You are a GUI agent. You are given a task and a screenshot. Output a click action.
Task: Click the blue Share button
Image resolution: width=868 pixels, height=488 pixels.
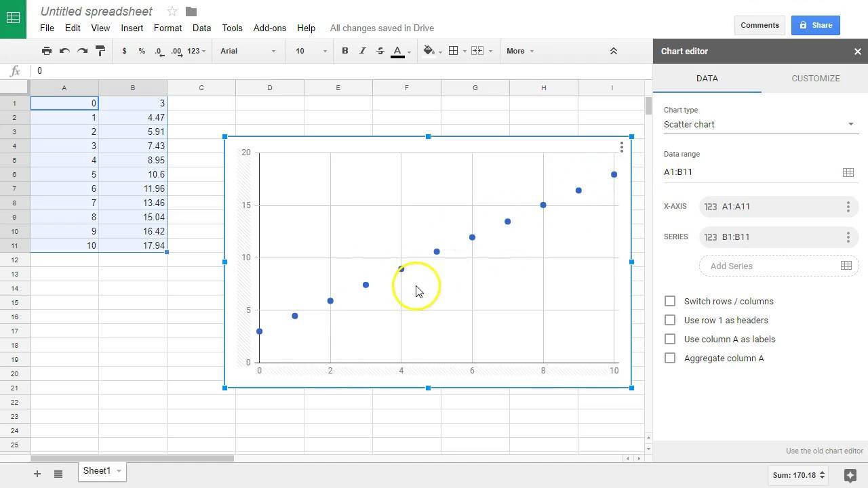pos(815,25)
